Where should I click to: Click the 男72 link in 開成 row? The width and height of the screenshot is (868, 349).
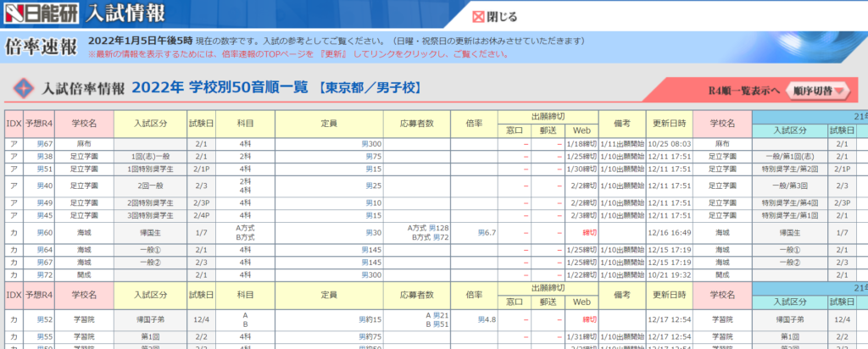pyautogui.click(x=45, y=274)
